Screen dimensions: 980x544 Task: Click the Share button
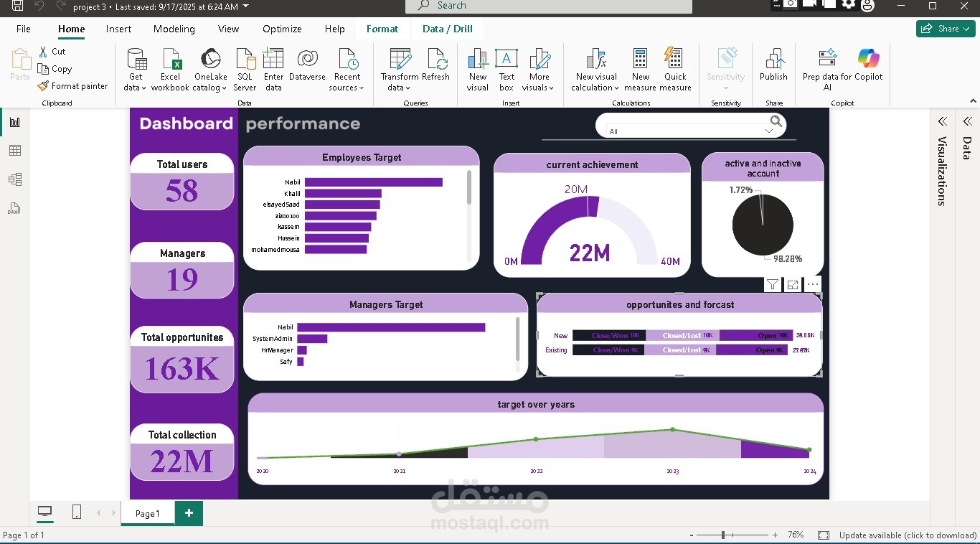[x=946, y=29]
